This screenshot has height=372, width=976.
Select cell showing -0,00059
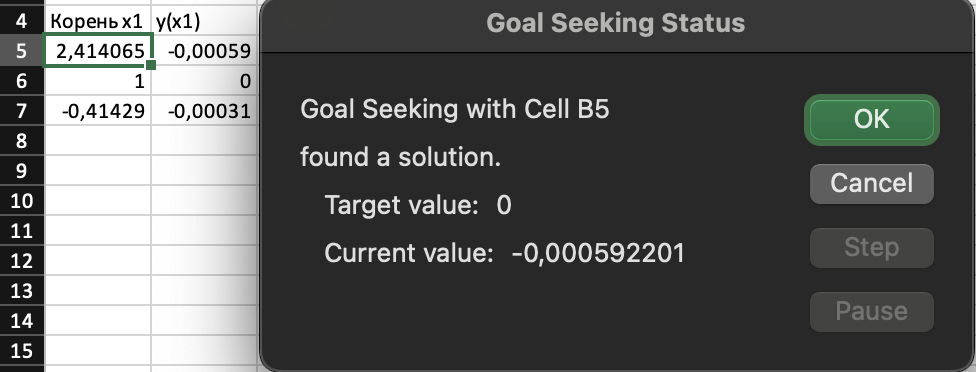click(x=204, y=51)
